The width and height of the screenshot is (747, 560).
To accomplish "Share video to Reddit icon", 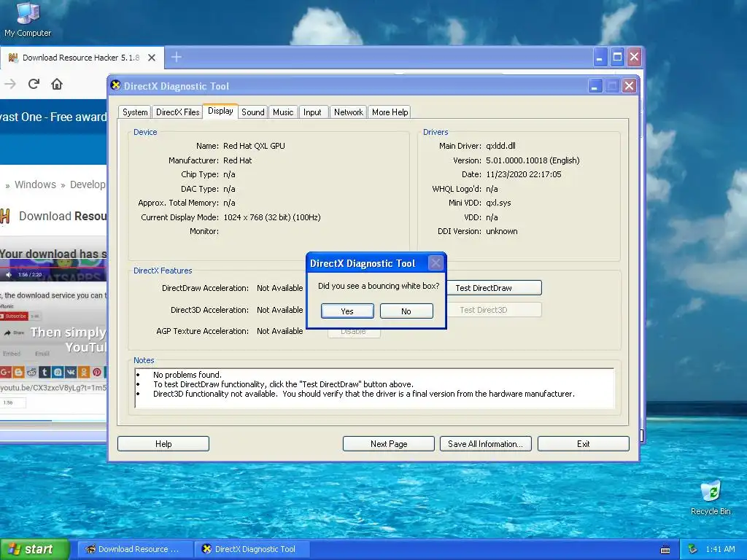I will (x=31, y=372).
